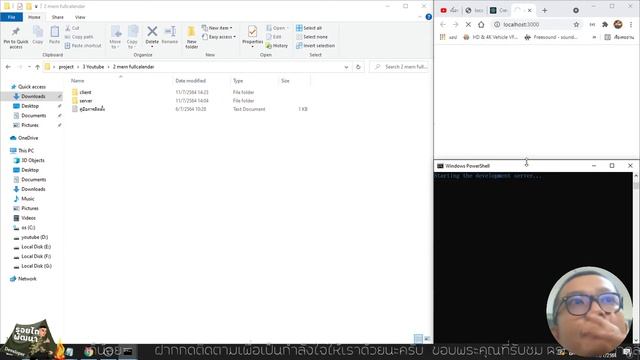Open the recent locations dropdown arrow
The width and height of the screenshot is (640, 360).
tap(29, 67)
